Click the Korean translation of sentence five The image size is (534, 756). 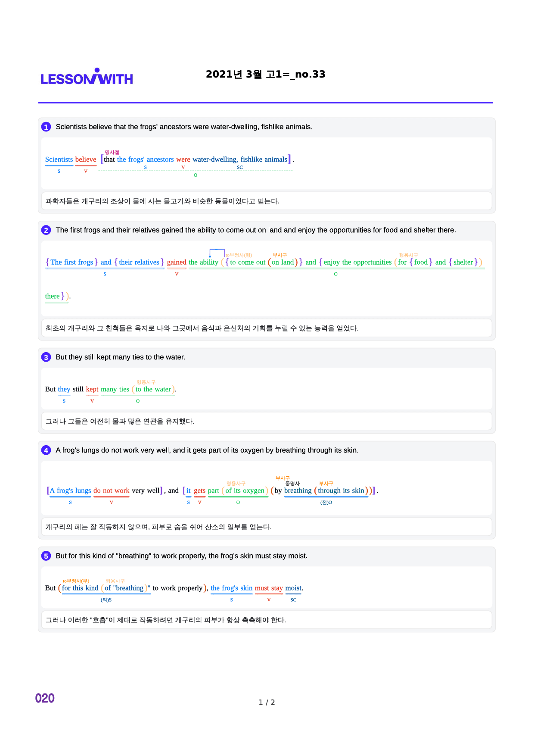tap(166, 620)
